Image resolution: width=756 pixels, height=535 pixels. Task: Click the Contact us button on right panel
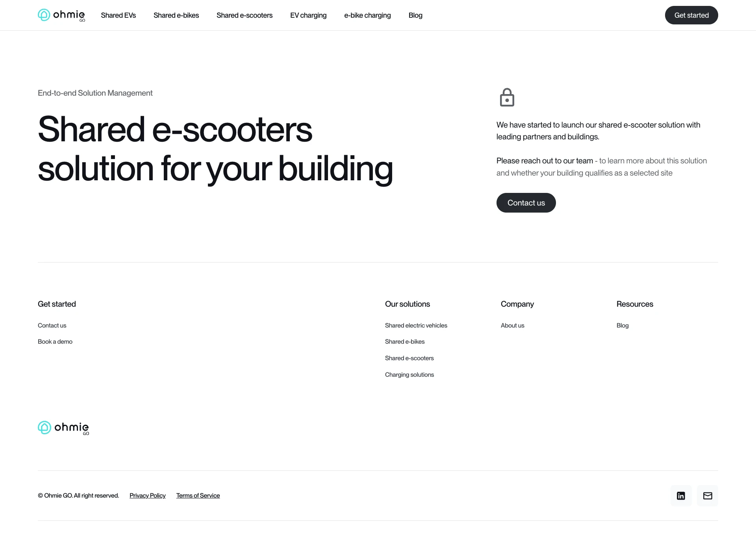[526, 202]
